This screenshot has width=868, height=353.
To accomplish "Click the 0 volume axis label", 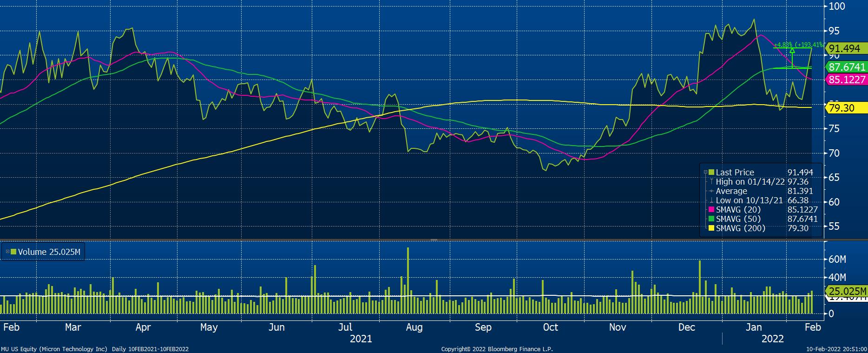I will [832, 314].
